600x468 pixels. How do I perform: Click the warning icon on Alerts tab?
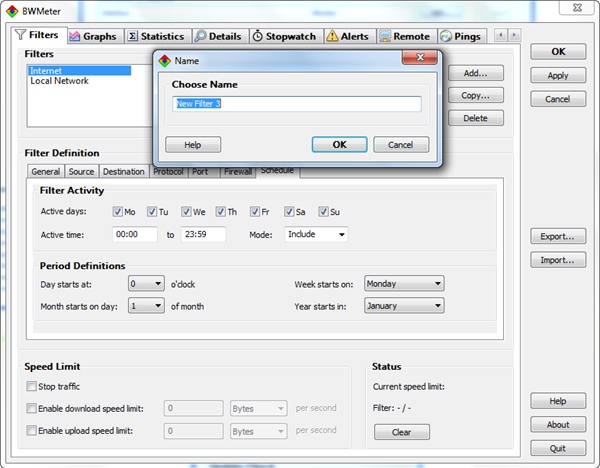332,36
